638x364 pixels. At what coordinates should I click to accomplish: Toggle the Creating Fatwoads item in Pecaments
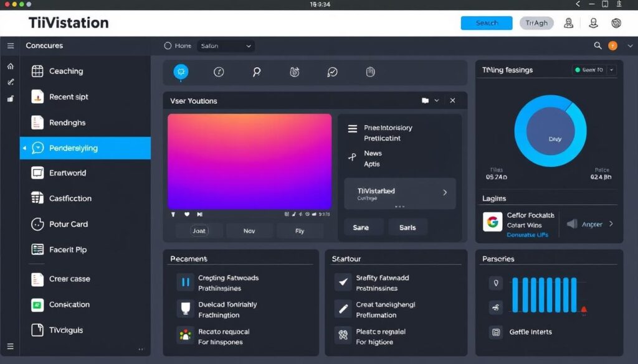[x=185, y=282]
